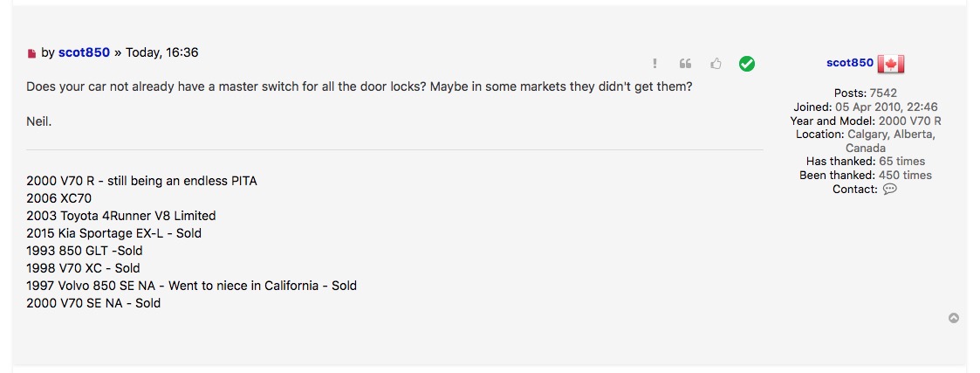Image resolution: width=980 pixels, height=373 pixels.
Task: Click the red post document icon
Action: tap(32, 54)
